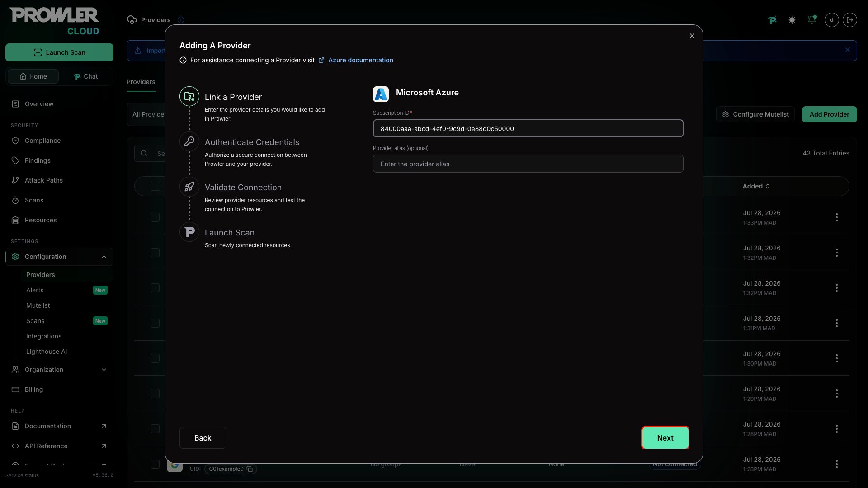Open Mutelist under Configuration
This screenshot has width=868, height=488.
[x=38, y=305]
